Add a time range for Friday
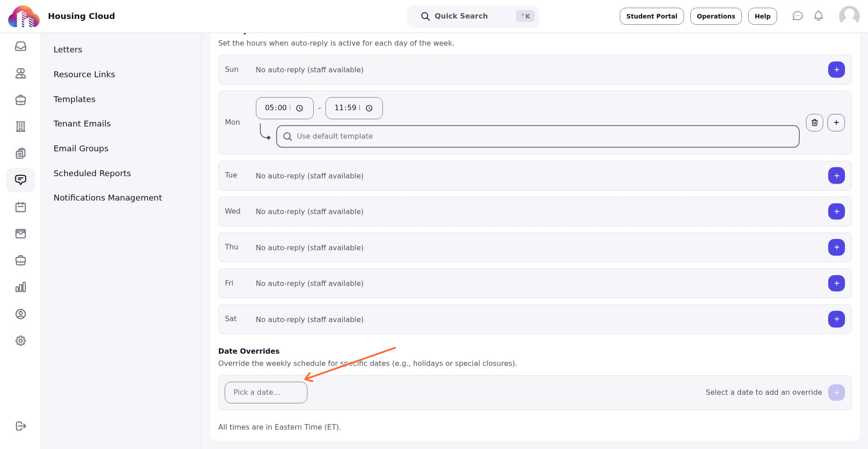 pyautogui.click(x=836, y=283)
